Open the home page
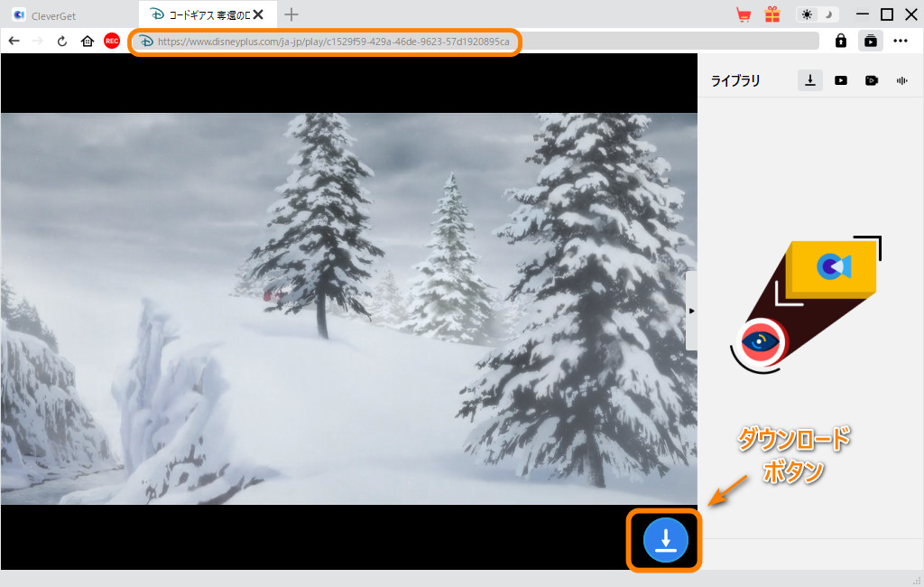This screenshot has height=587, width=924. [88, 41]
